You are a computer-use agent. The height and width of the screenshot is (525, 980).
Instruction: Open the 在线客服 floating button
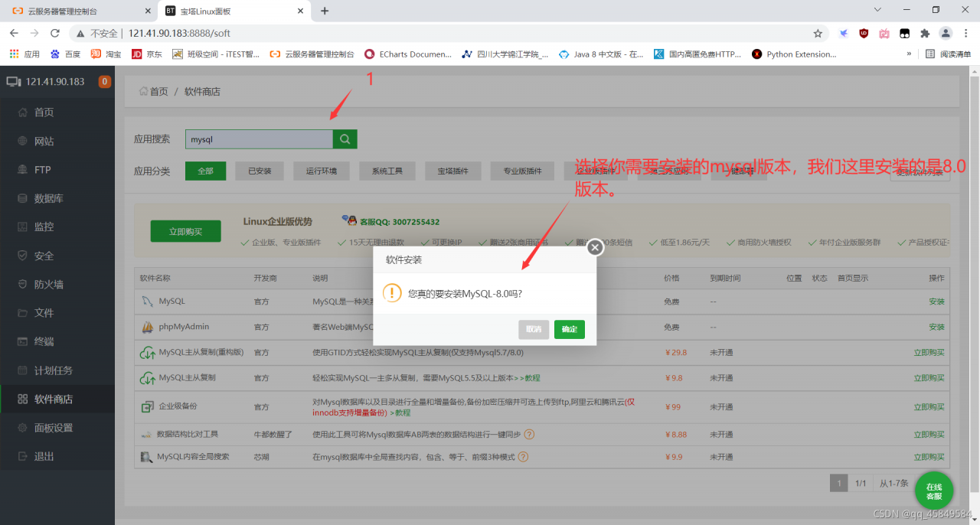pyautogui.click(x=934, y=491)
